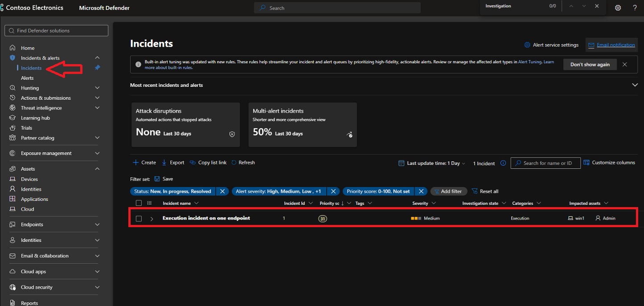Open the settings gear icon
Viewport: 644px width, 306px height.
[x=618, y=8]
